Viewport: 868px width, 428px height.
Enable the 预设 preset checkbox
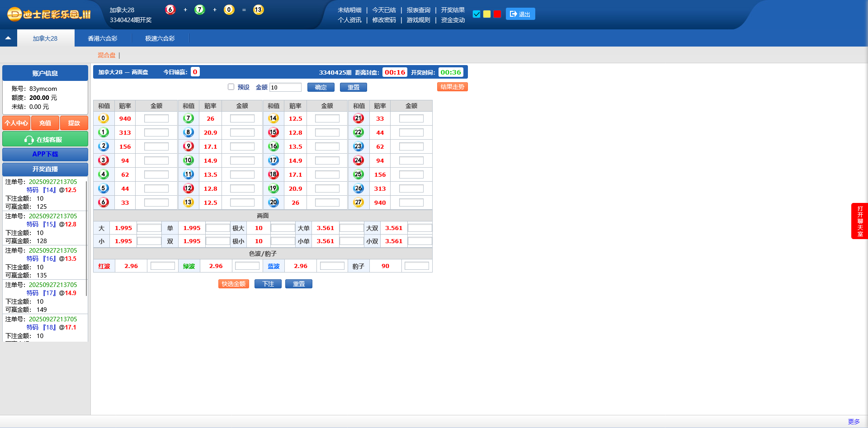click(231, 87)
